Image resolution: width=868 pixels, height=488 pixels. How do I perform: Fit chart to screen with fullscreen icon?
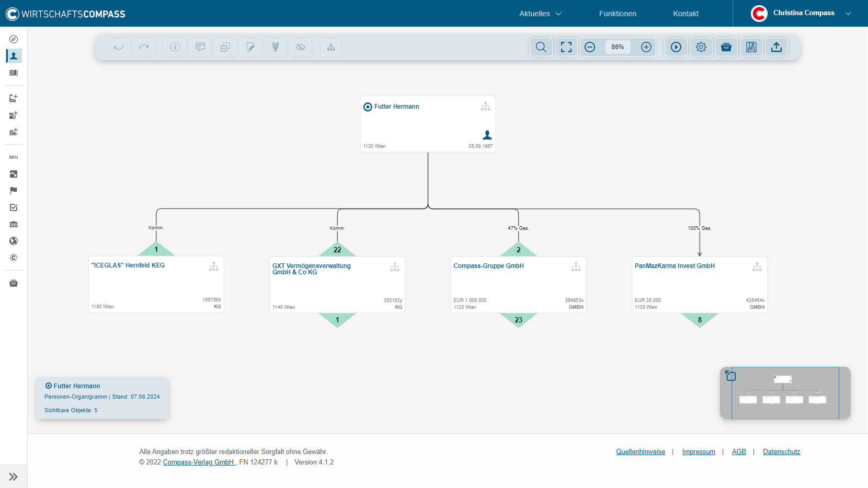(x=566, y=47)
